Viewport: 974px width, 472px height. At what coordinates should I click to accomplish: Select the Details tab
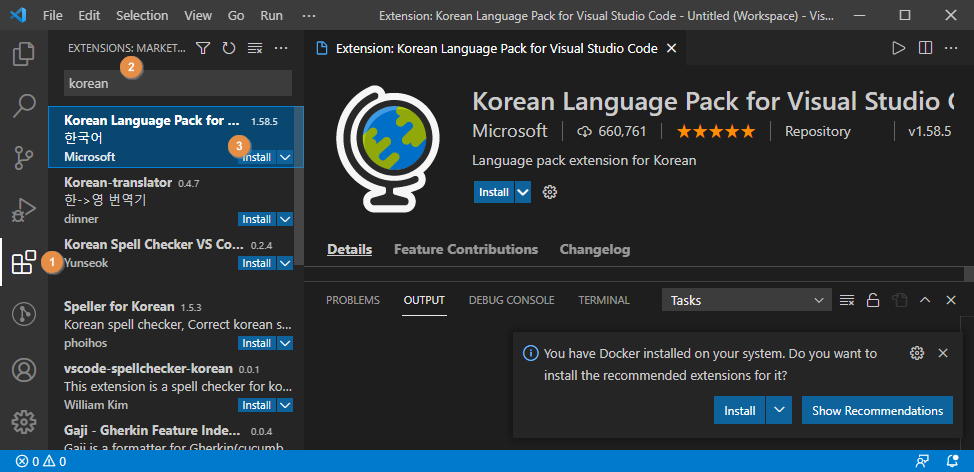click(350, 250)
